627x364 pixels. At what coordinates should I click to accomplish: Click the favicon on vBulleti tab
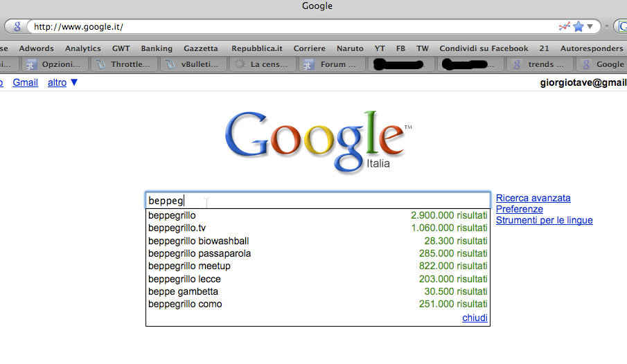click(170, 64)
